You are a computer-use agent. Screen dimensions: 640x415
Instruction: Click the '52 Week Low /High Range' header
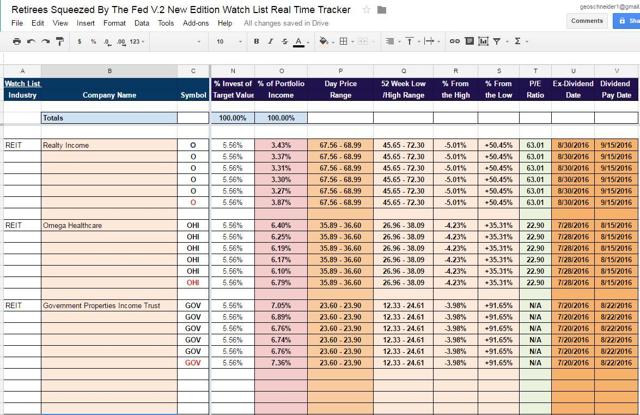403,89
